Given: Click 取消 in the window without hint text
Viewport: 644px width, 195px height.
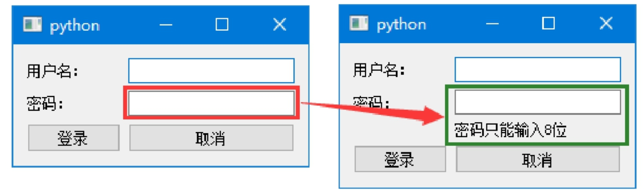Looking at the screenshot, I should (211, 138).
